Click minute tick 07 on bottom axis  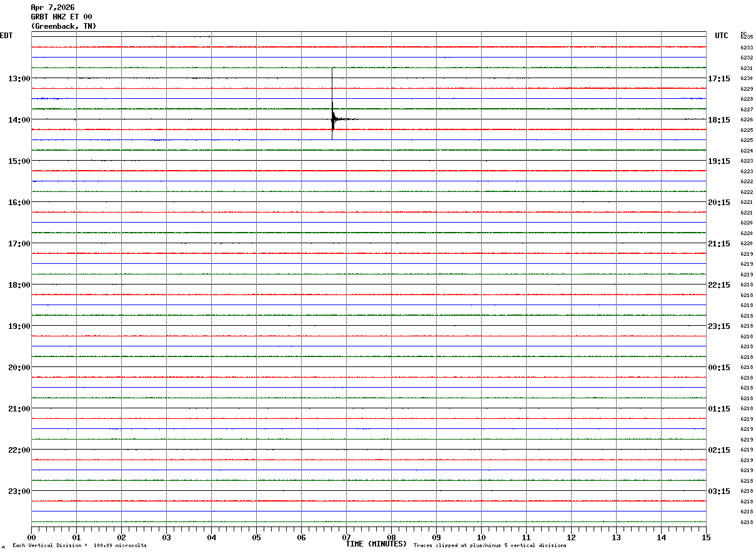(346, 537)
